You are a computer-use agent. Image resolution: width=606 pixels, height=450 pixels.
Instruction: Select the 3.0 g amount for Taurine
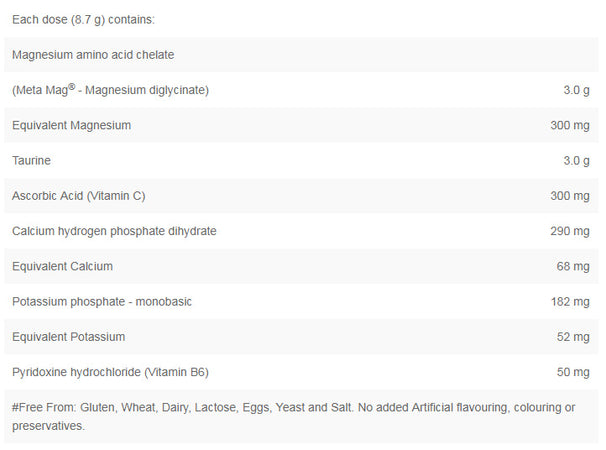[576, 161]
